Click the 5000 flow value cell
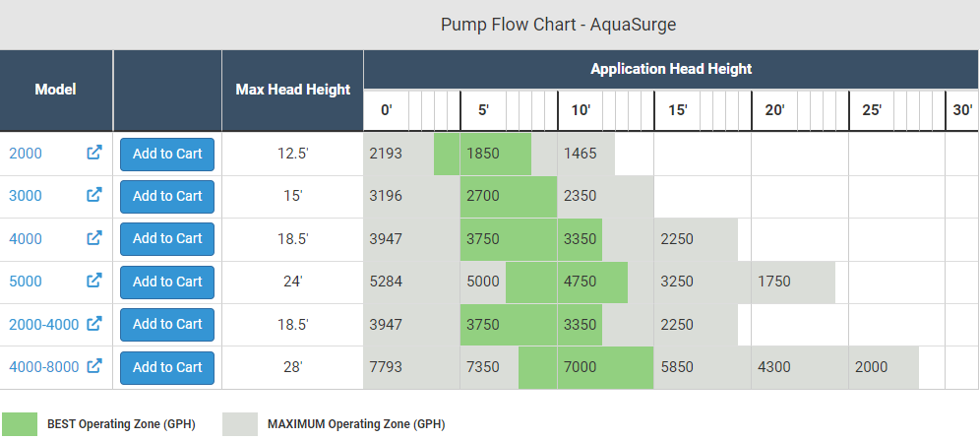 483,282
